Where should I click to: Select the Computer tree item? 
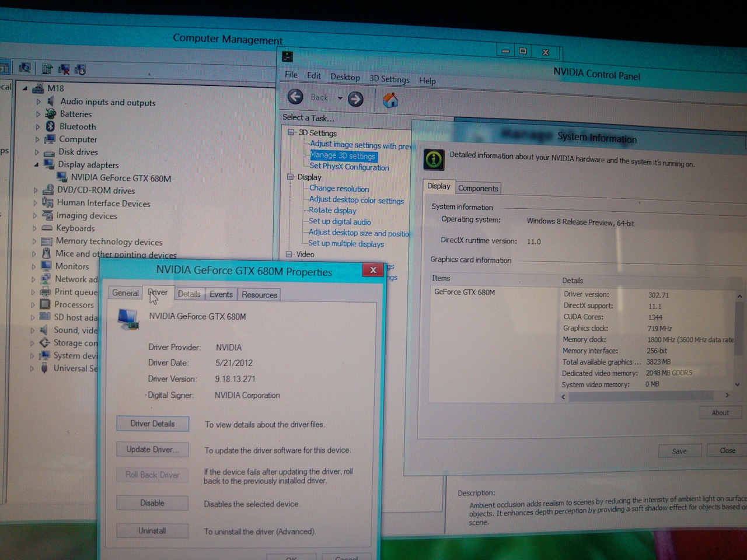pyautogui.click(x=78, y=139)
